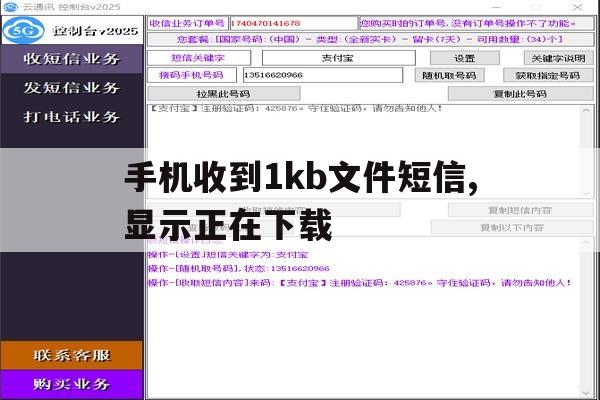Click the app icon in the title bar
This screenshot has width=600, height=400.
coord(10,7)
